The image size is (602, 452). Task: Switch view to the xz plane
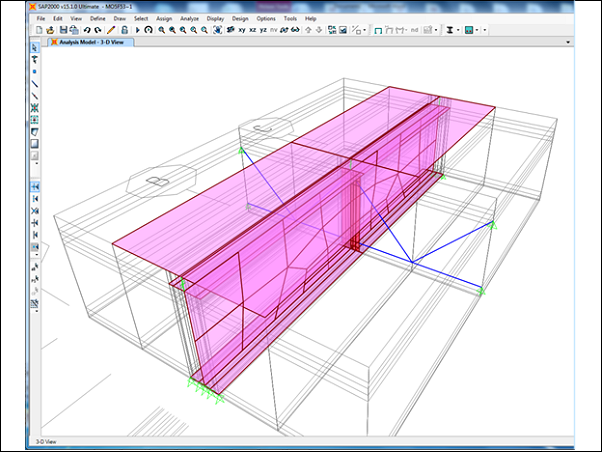[253, 30]
